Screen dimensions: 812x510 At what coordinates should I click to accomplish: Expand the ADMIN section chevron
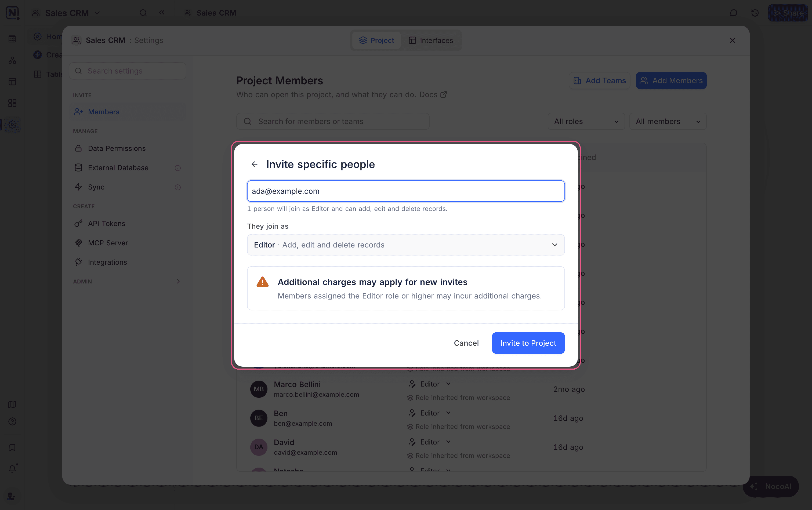178,281
